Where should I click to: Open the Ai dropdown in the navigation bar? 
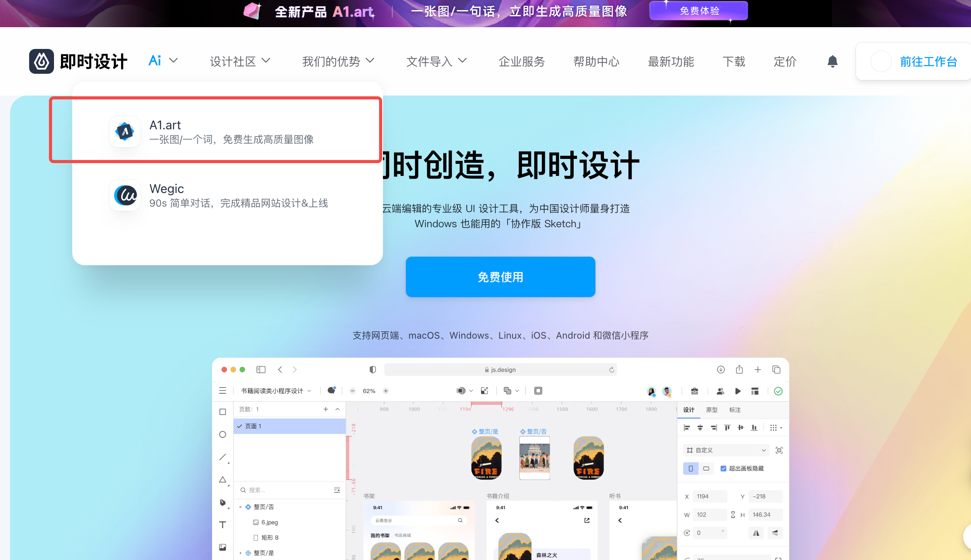(x=162, y=61)
